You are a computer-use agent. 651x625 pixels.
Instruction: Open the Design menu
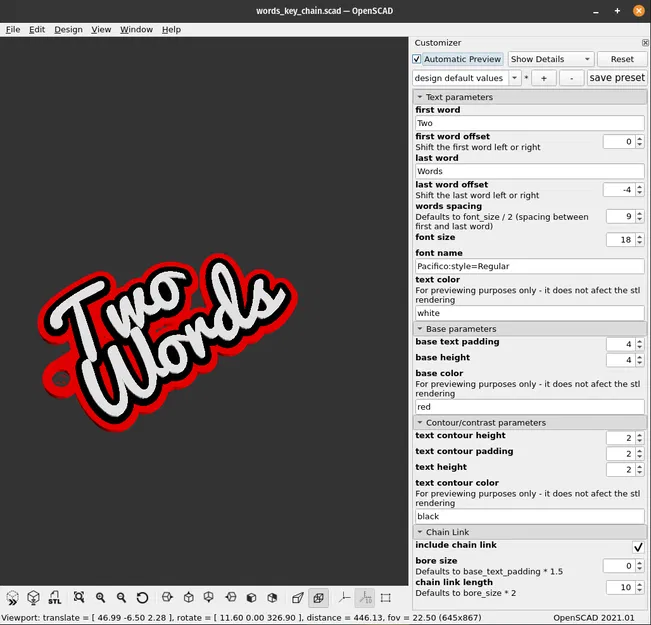coord(69,29)
